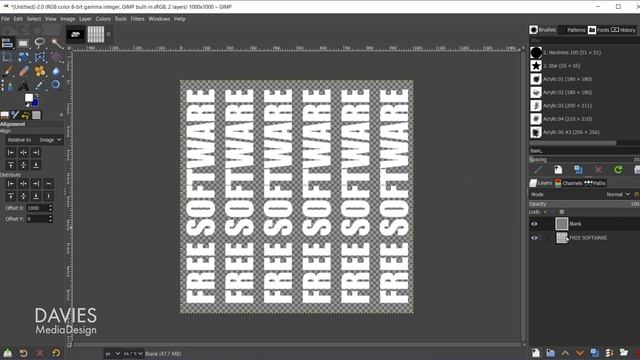
Task: Open the Filters menu
Action: pos(138,19)
